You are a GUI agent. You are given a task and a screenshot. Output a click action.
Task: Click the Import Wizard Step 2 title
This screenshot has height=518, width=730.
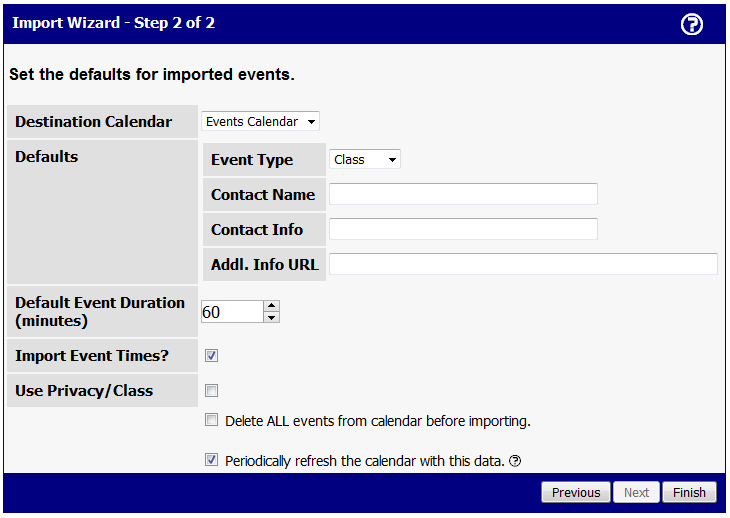pyautogui.click(x=114, y=23)
